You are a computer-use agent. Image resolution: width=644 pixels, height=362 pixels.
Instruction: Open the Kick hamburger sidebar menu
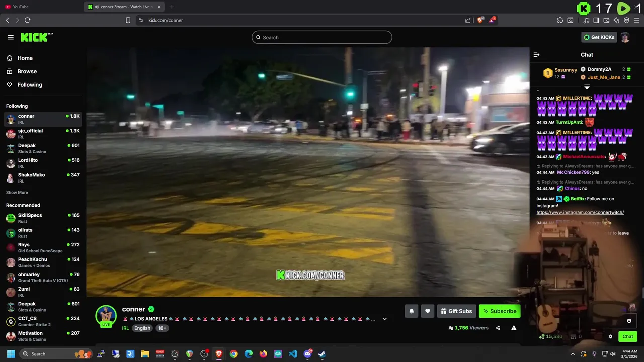tap(11, 37)
